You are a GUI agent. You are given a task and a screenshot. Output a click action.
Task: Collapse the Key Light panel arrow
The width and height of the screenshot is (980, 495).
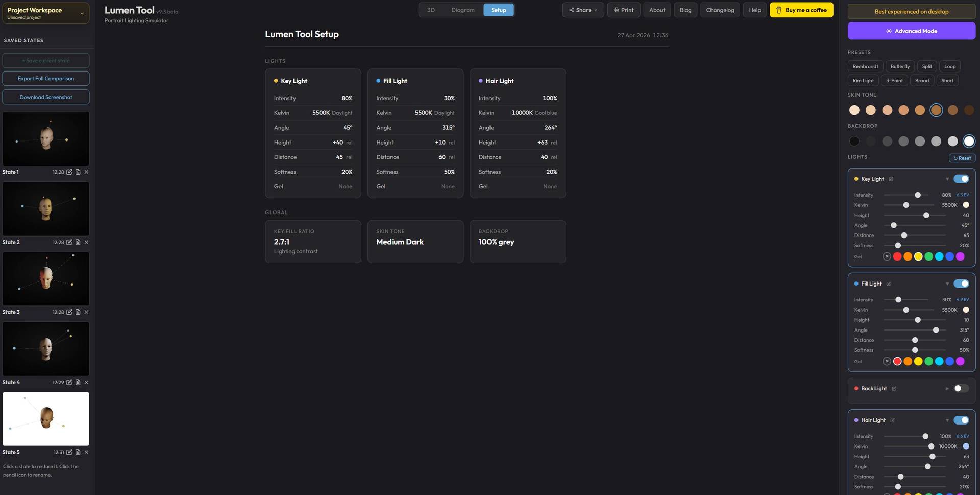pos(947,179)
